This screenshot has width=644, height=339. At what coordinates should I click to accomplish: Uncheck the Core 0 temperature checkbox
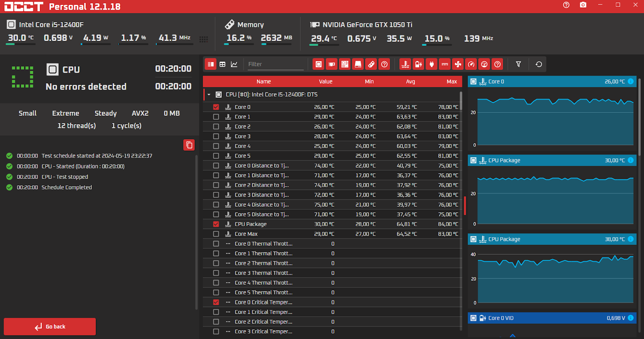tap(216, 107)
